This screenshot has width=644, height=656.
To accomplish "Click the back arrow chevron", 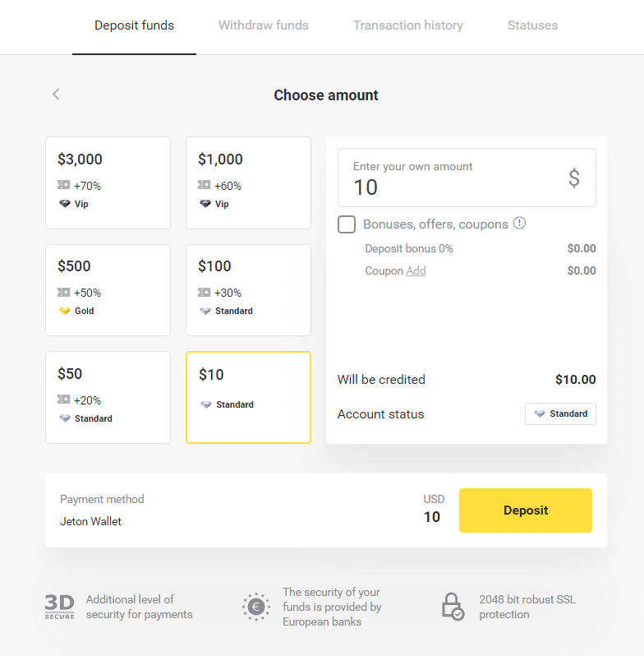I will 56,95.
